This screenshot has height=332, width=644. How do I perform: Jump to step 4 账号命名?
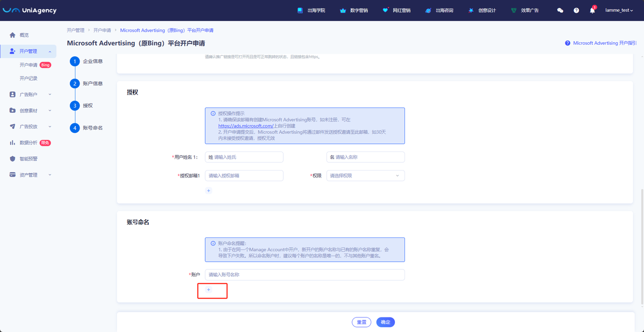tap(87, 128)
